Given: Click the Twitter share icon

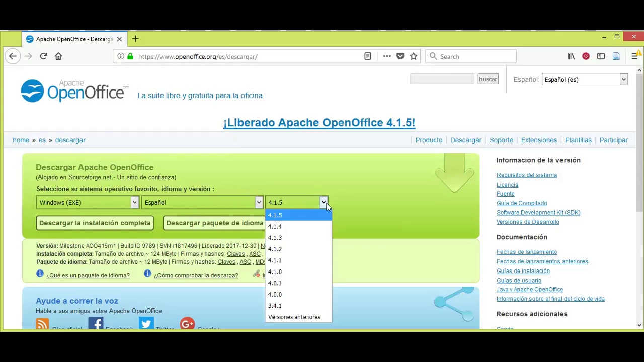Looking at the screenshot, I should (146, 323).
